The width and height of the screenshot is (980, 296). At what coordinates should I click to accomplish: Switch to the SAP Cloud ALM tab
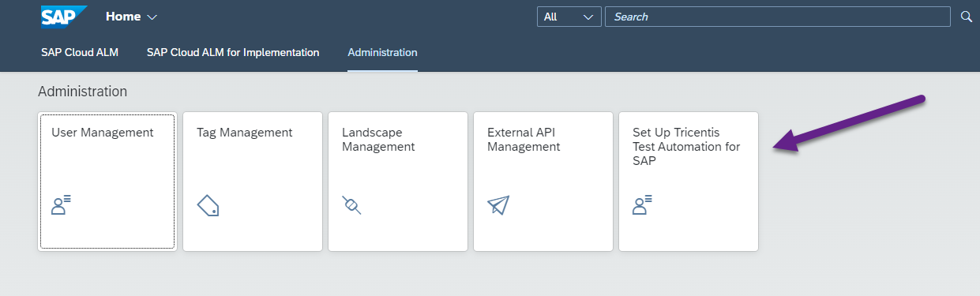click(80, 52)
